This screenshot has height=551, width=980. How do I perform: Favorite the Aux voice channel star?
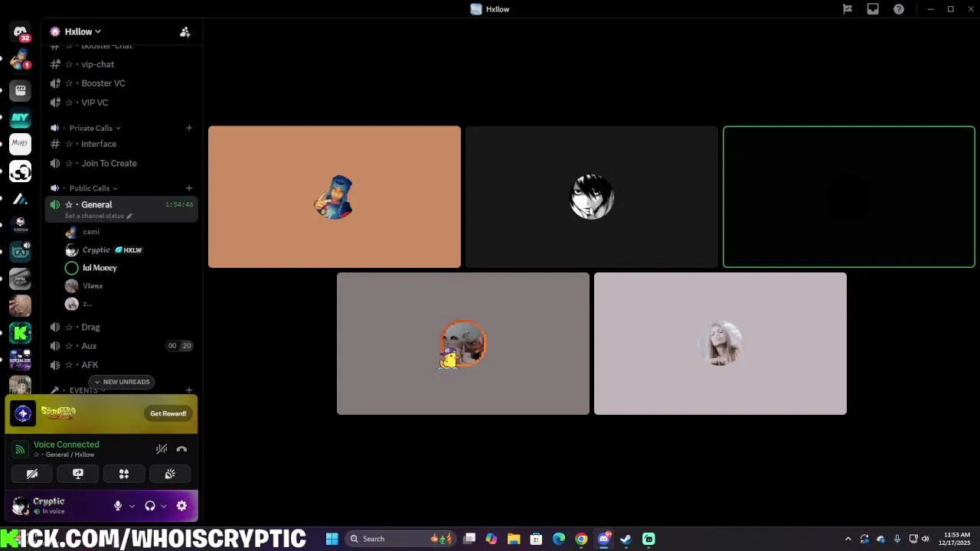tap(69, 346)
